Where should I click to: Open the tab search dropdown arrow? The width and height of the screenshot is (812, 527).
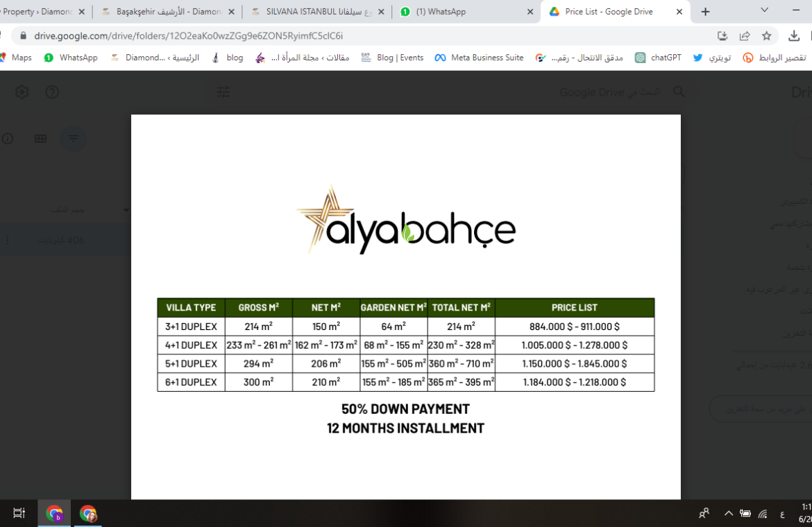tap(764, 10)
